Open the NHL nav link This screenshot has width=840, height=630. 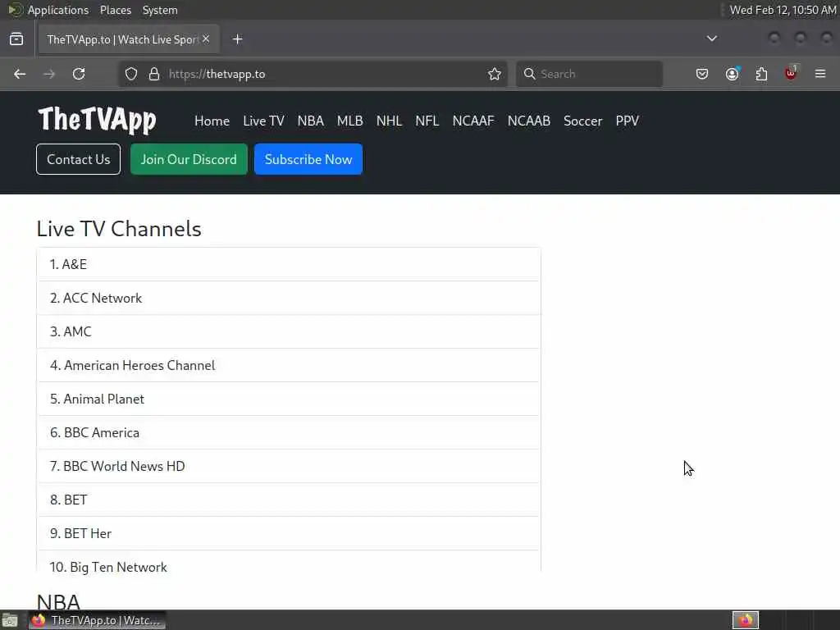[389, 121]
